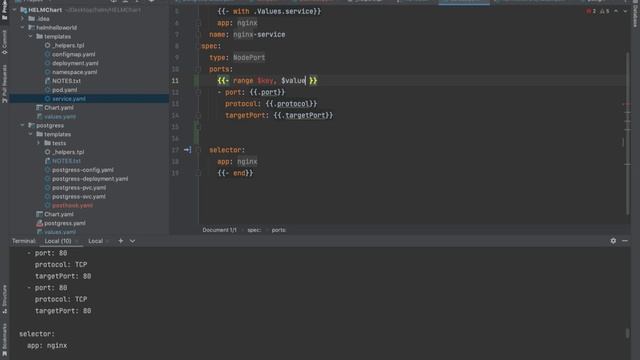The height and width of the screenshot is (360, 640).
Task: Open values.yaml under postgress
Action: (60, 232)
